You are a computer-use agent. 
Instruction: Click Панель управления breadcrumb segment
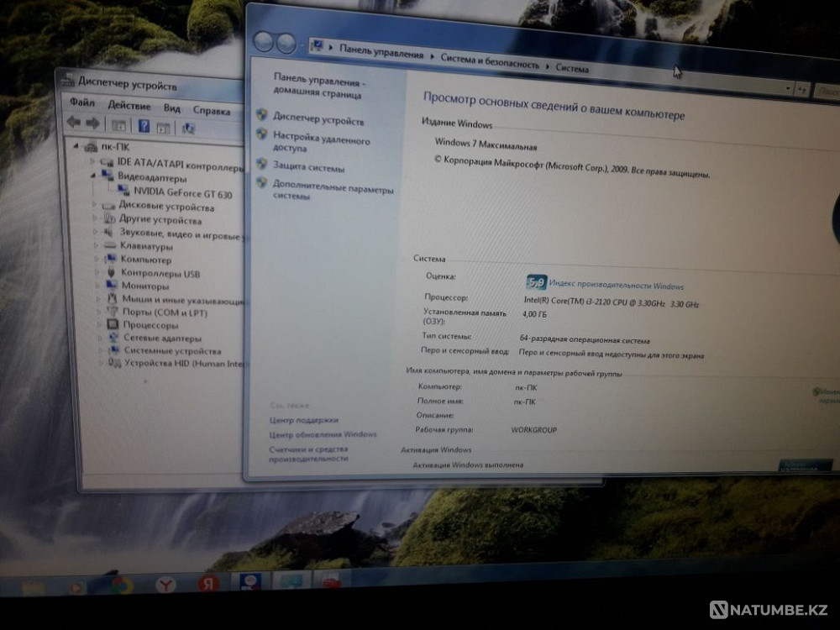[381, 52]
